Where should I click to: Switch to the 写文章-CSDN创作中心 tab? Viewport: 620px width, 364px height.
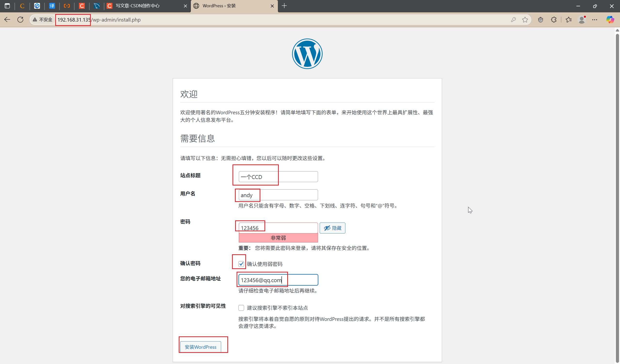[138, 6]
